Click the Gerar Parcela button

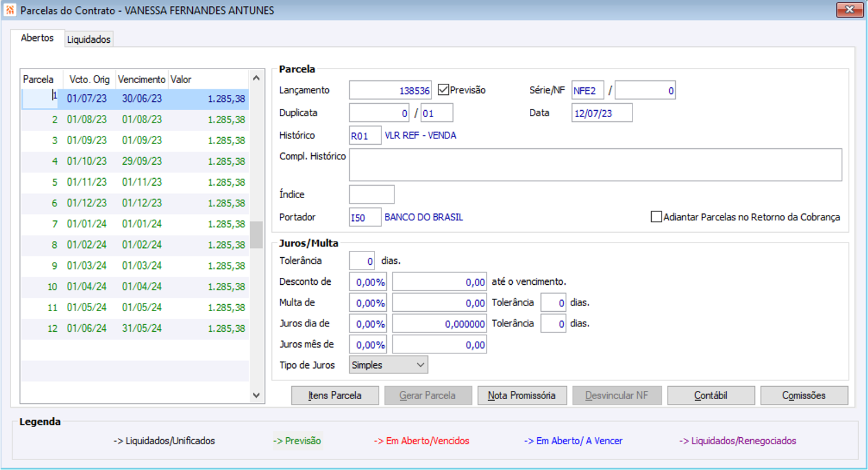tap(428, 396)
